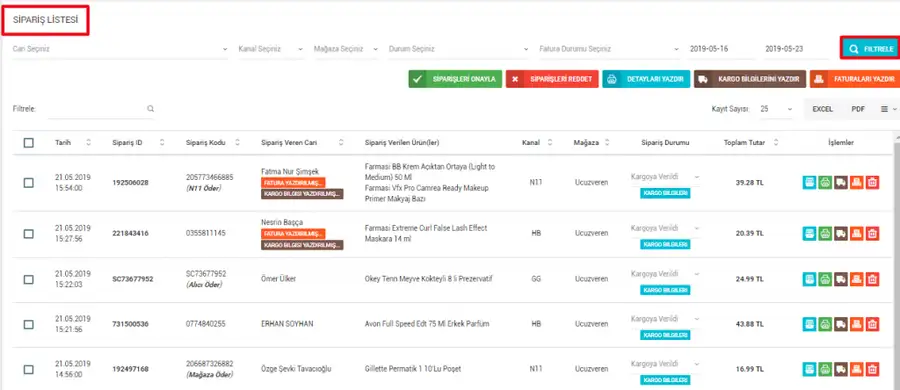
Task: Sort by the Kanal column header
Action: point(537,142)
